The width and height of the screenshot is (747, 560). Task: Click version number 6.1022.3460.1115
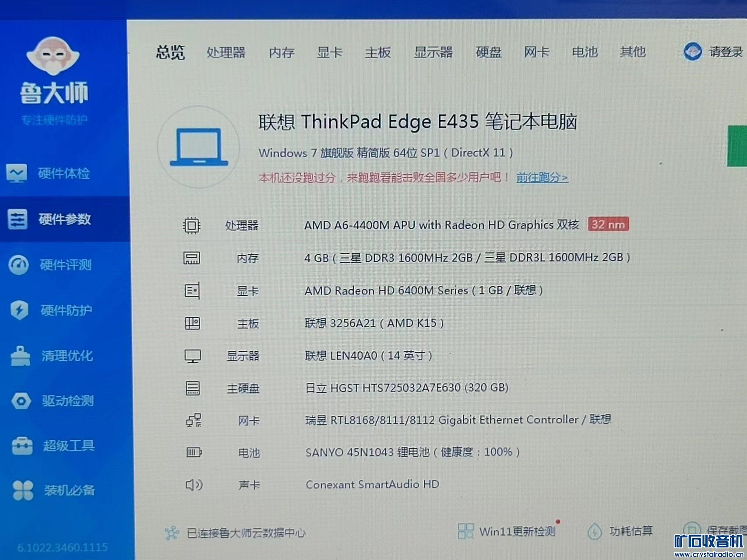(63, 547)
